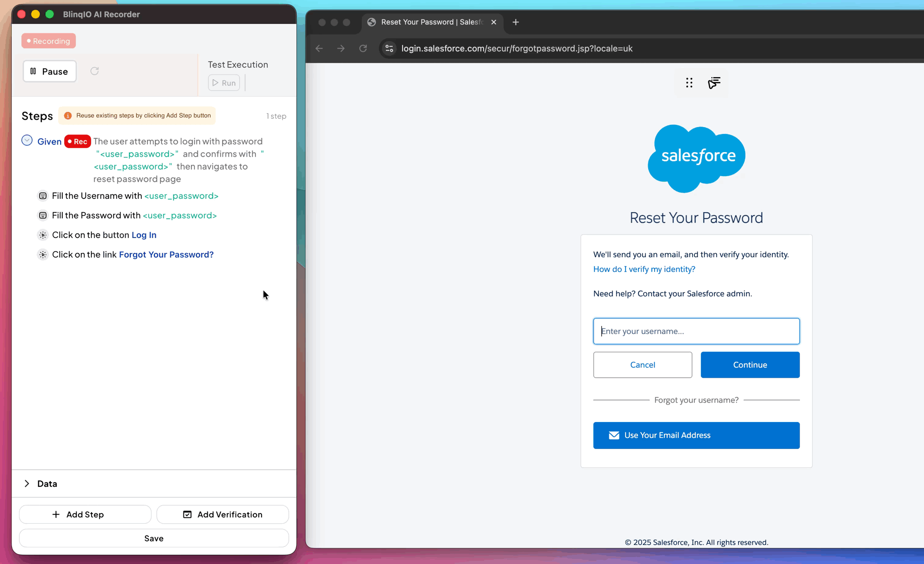Click the orange info icon in Steps hint
The image size is (924, 564).
pos(68,116)
